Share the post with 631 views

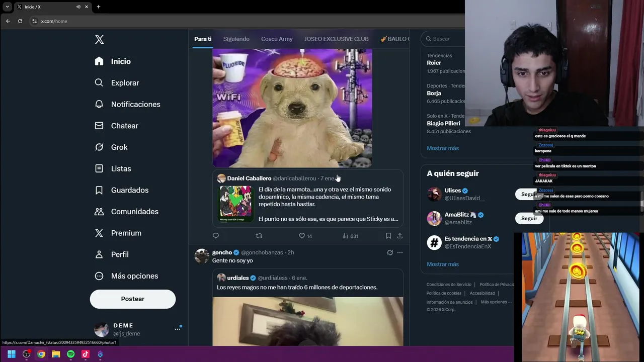tap(400, 236)
